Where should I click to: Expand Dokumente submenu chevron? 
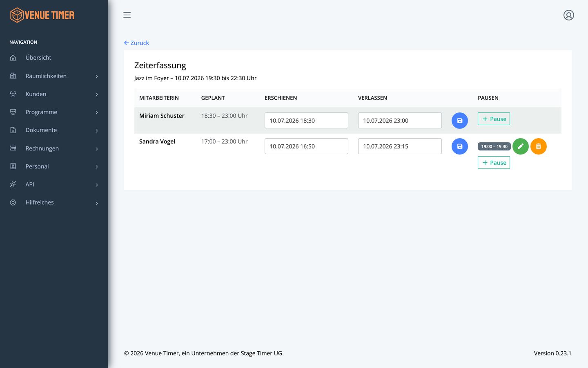tap(97, 131)
